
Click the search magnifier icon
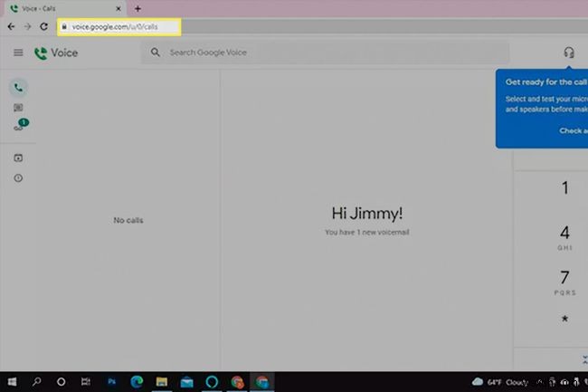pos(156,53)
